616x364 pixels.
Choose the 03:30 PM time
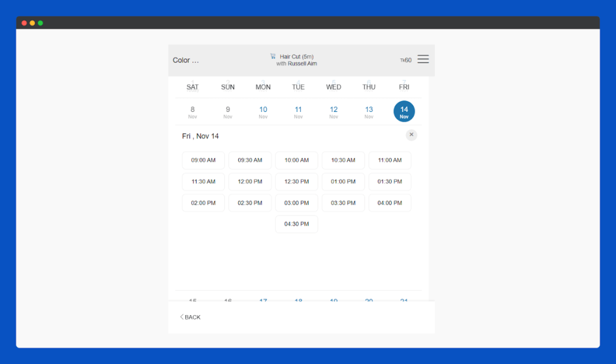click(x=343, y=202)
